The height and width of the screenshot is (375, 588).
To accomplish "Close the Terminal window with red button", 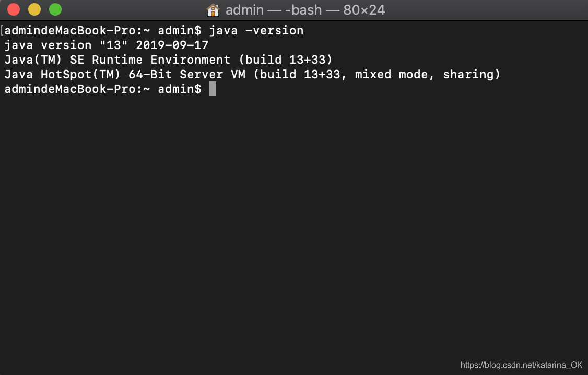I will pos(14,9).
